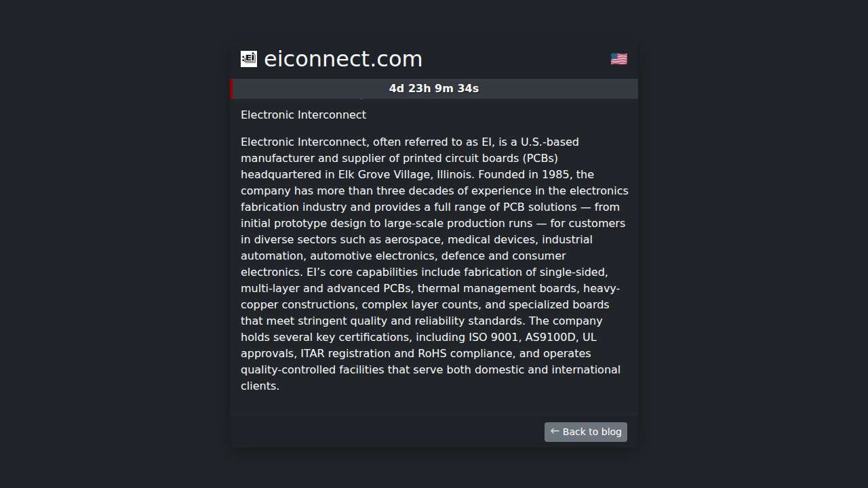
Task: Click the eiconnect favicon logo
Action: pos(249,59)
